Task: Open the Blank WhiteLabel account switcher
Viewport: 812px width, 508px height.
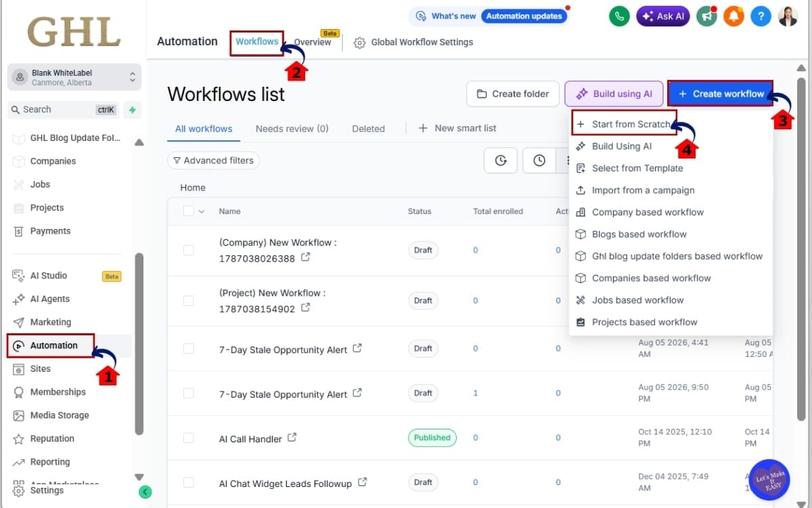Action: coord(74,77)
